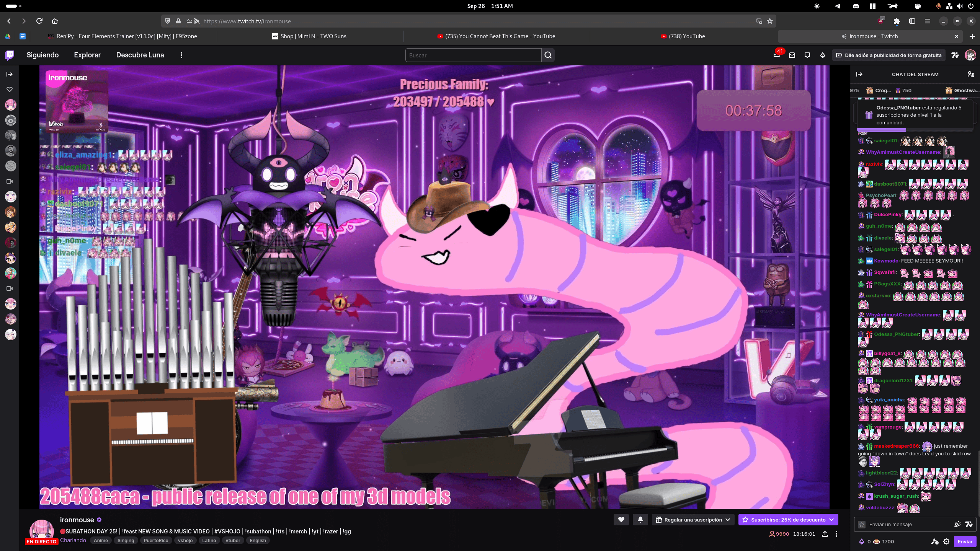The height and width of the screenshot is (551, 980).
Task: Toggle the follow heart button
Action: [x=621, y=520]
